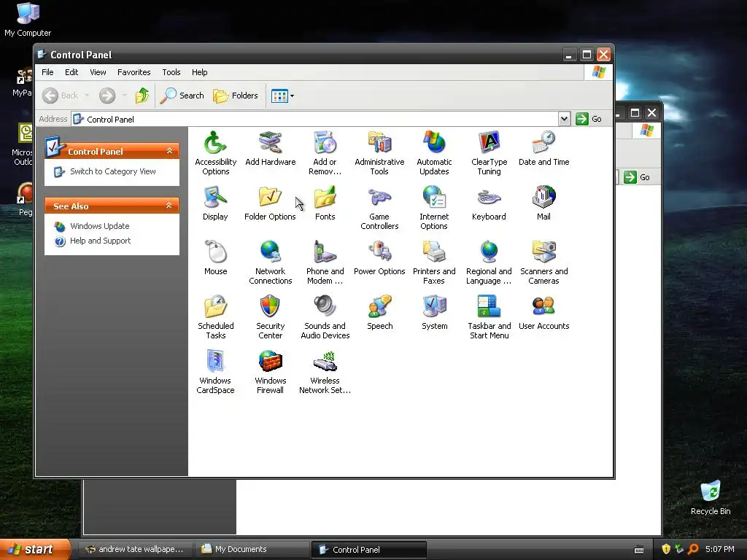Open Add Hardware wizard icon
The height and width of the screenshot is (560, 747).
click(x=270, y=143)
